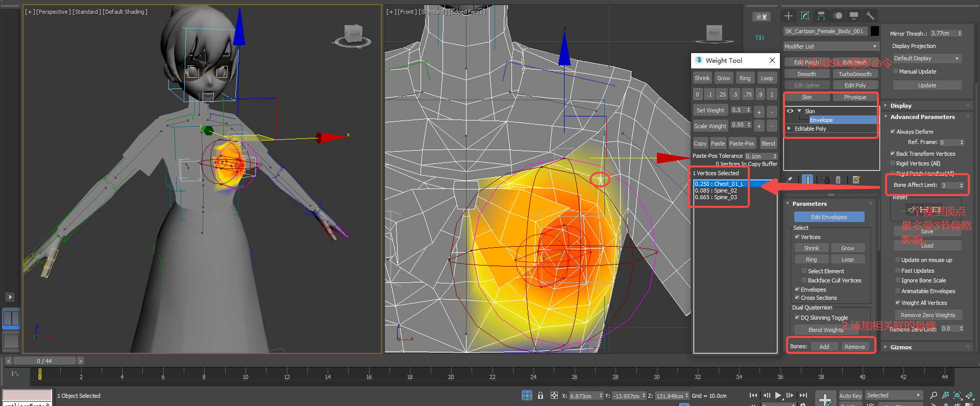980x406 pixels.
Task: Select the two-pane viewport layout icon
Action: [x=11, y=318]
